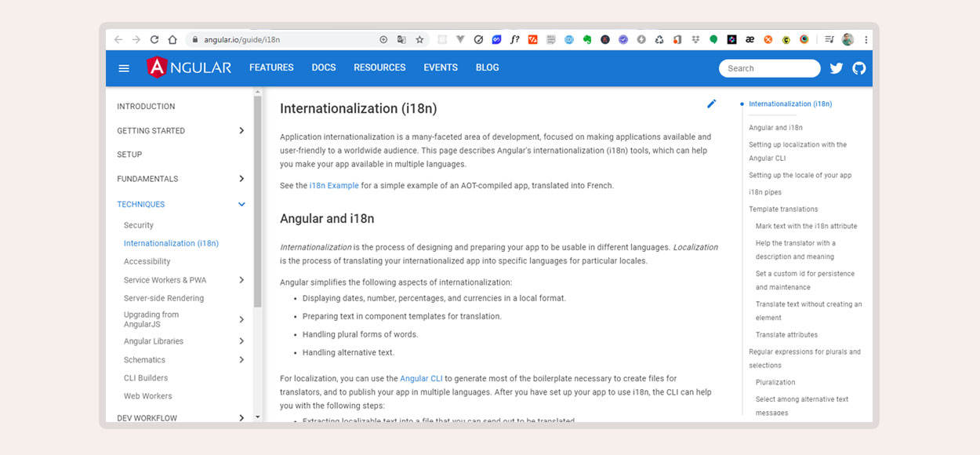Click the browser forward arrow
Viewport: 980px width, 455px height.
tap(136, 39)
